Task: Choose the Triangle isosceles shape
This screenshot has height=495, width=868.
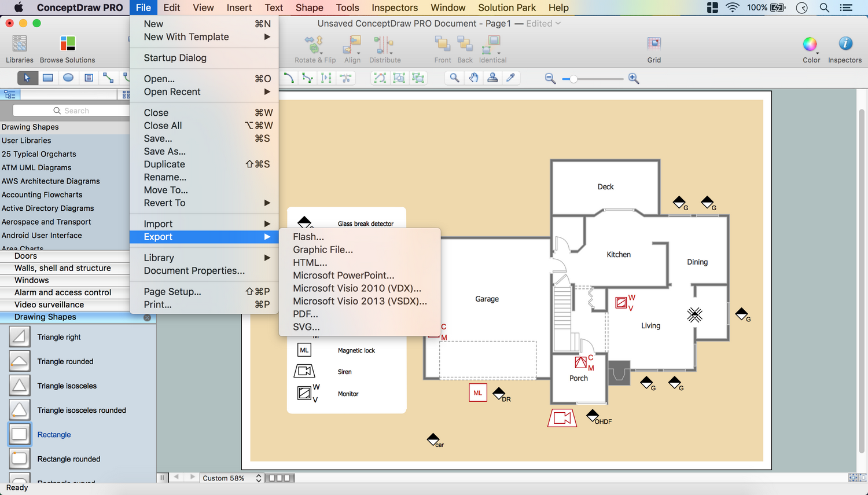Action: click(x=20, y=386)
